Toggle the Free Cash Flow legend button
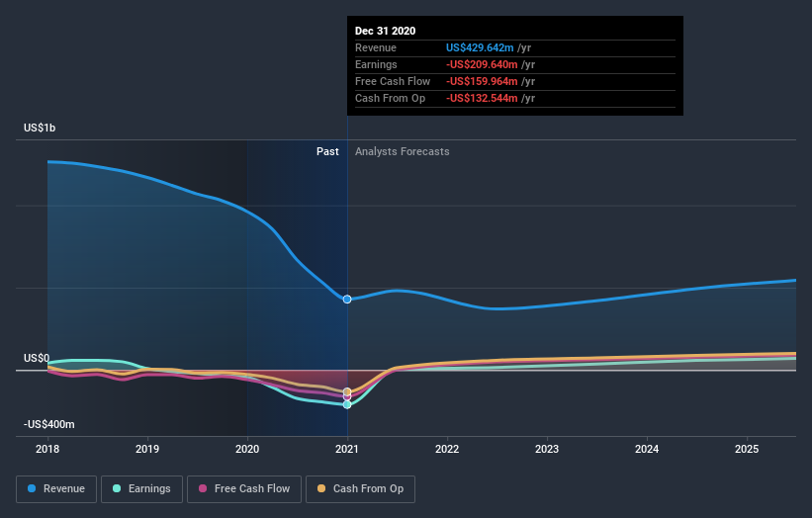This screenshot has height=518, width=812. coord(244,489)
